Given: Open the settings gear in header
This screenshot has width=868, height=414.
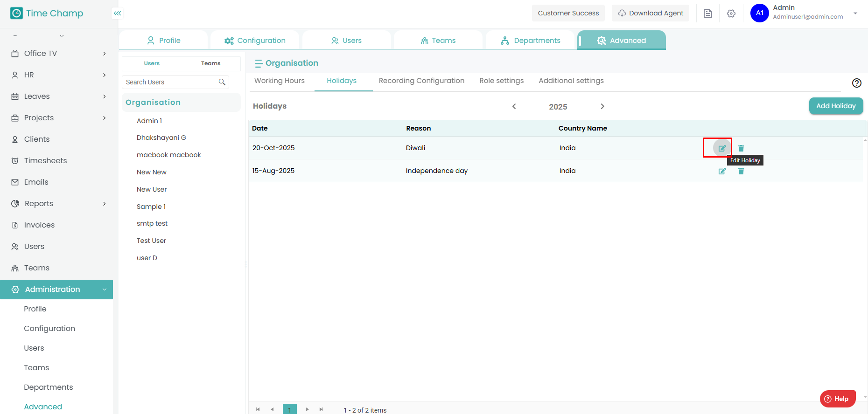Looking at the screenshot, I should point(731,14).
